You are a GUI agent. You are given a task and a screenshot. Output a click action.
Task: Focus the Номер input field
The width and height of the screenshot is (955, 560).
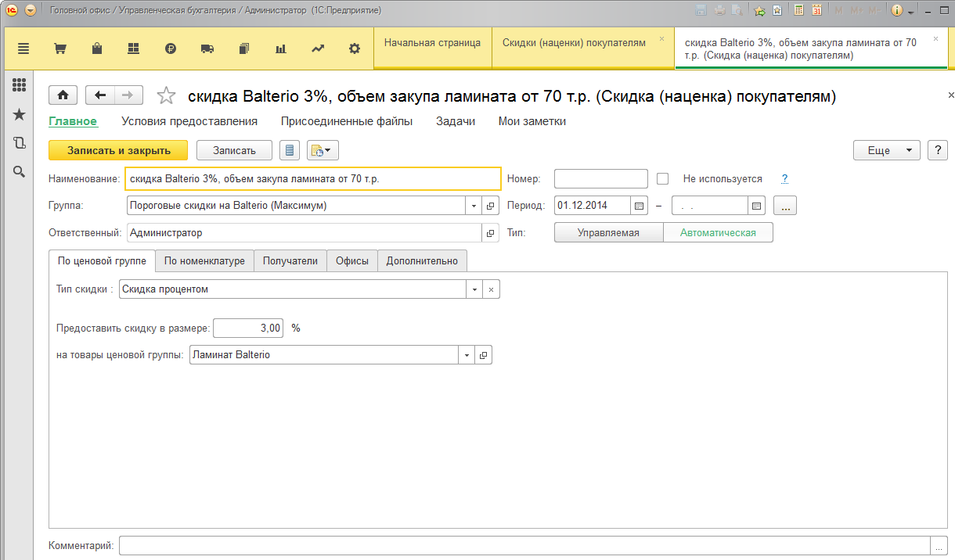(601, 179)
